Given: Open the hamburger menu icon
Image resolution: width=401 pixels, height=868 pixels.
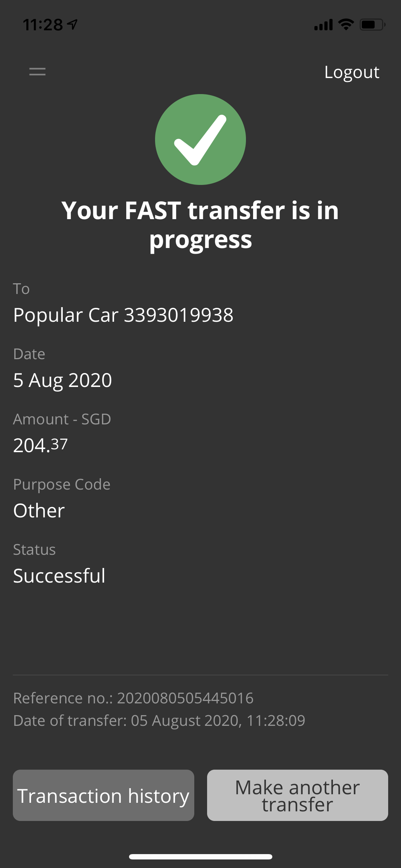Looking at the screenshot, I should (37, 72).
